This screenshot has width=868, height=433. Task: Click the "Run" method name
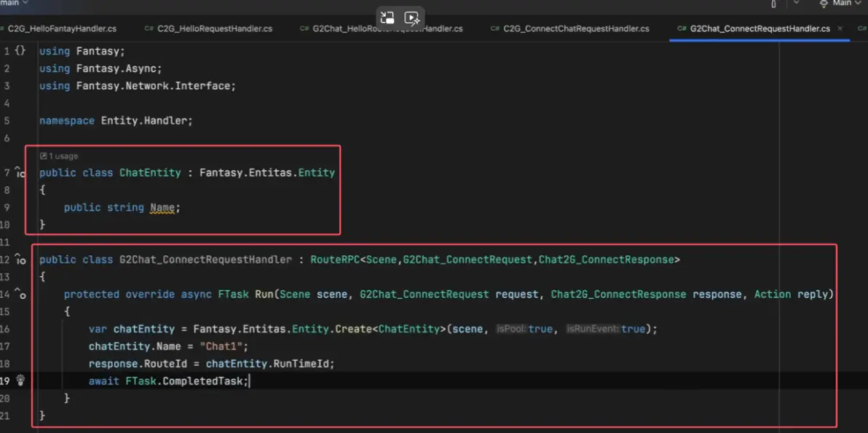tap(264, 294)
